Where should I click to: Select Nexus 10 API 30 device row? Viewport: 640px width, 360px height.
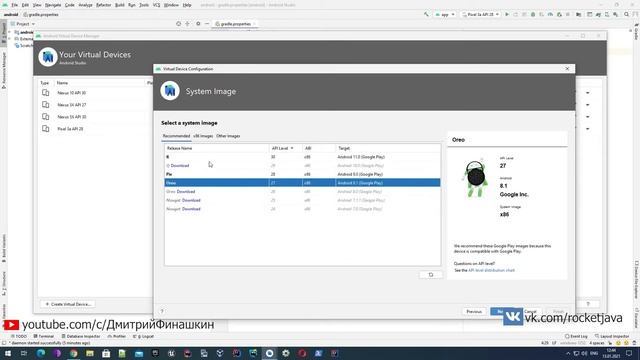click(x=96, y=93)
